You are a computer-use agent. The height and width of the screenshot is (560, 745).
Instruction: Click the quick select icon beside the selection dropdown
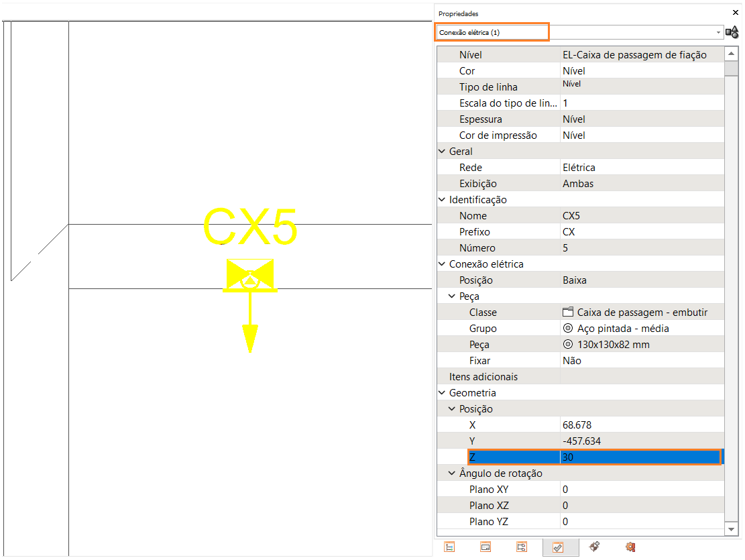[x=732, y=32]
